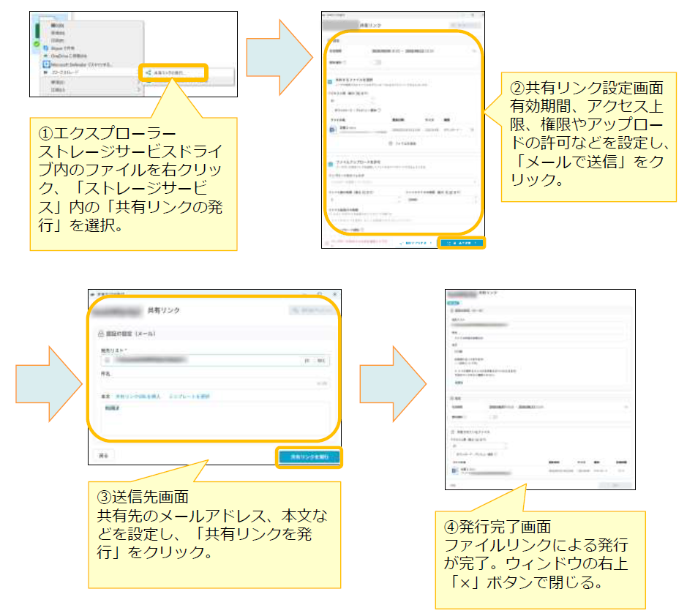
Task: Click the 戻る button in the recipient screen
Action: pos(104,456)
